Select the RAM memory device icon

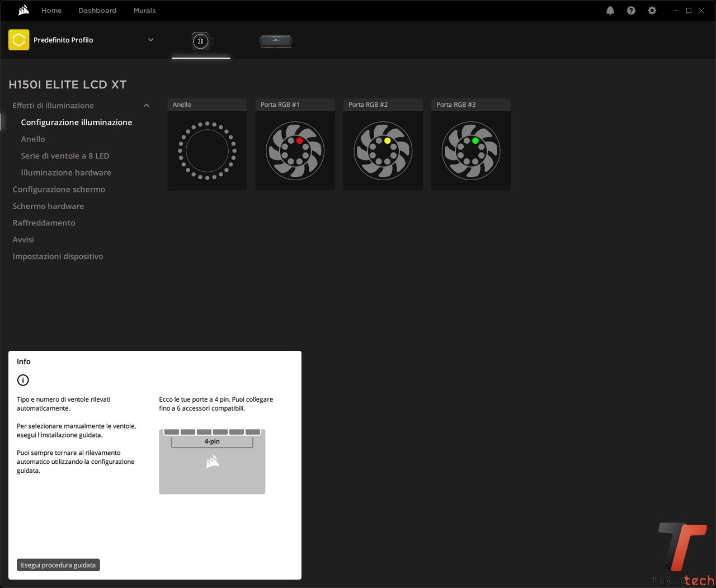276,41
